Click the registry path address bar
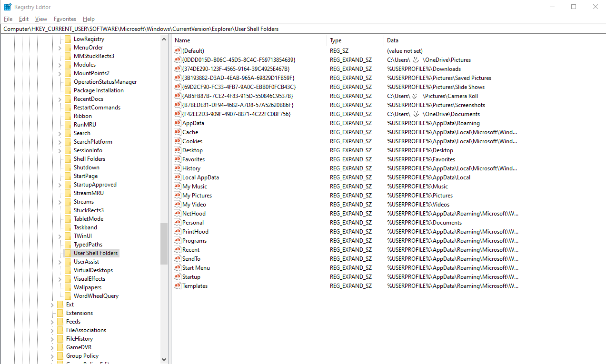The image size is (606, 364). (303, 29)
